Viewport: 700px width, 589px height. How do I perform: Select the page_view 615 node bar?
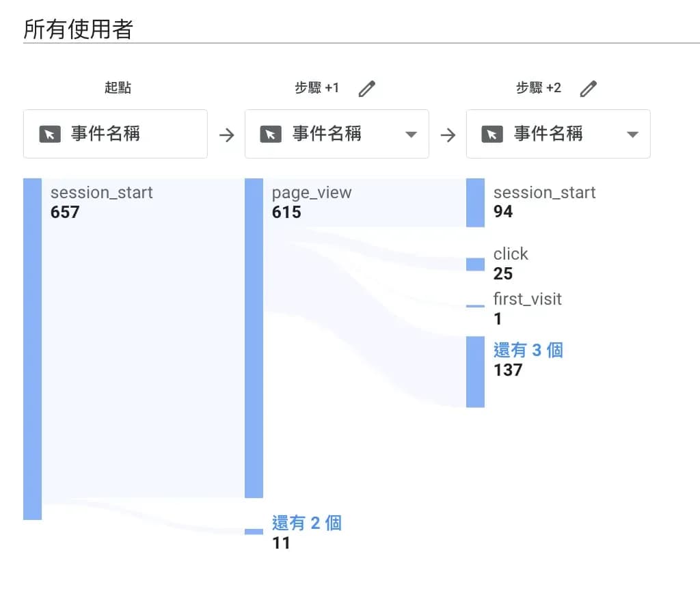[254, 338]
